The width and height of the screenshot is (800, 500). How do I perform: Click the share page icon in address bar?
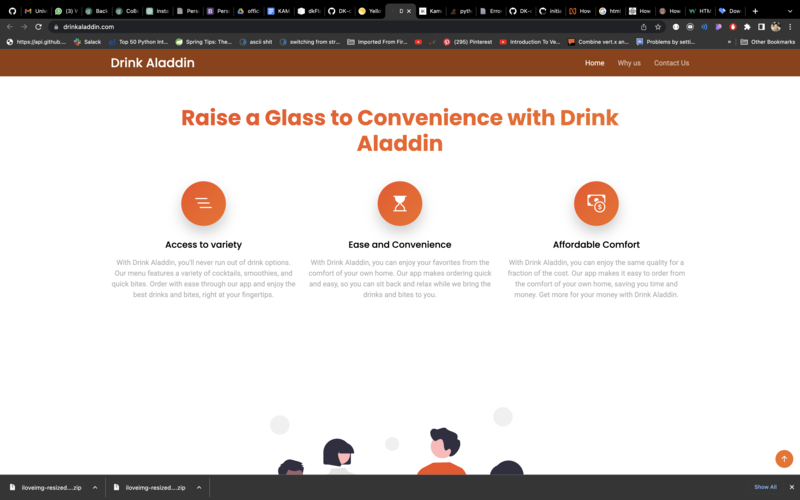coord(643,27)
